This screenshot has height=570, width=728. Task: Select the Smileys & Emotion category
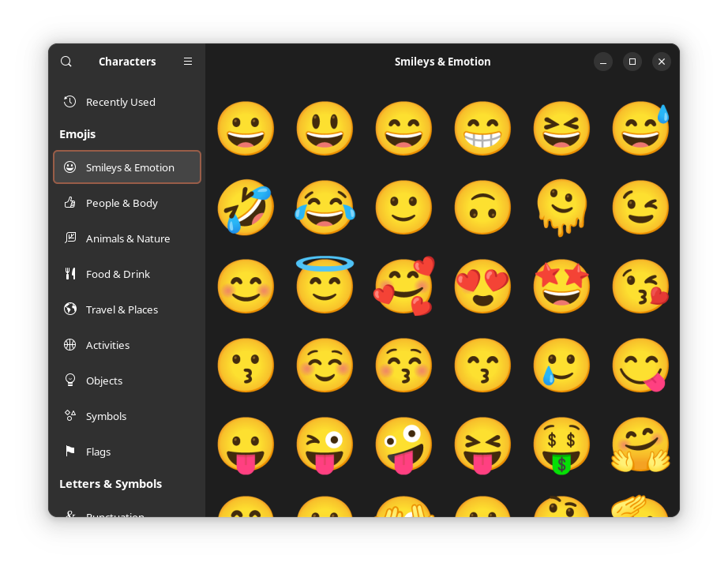127,167
